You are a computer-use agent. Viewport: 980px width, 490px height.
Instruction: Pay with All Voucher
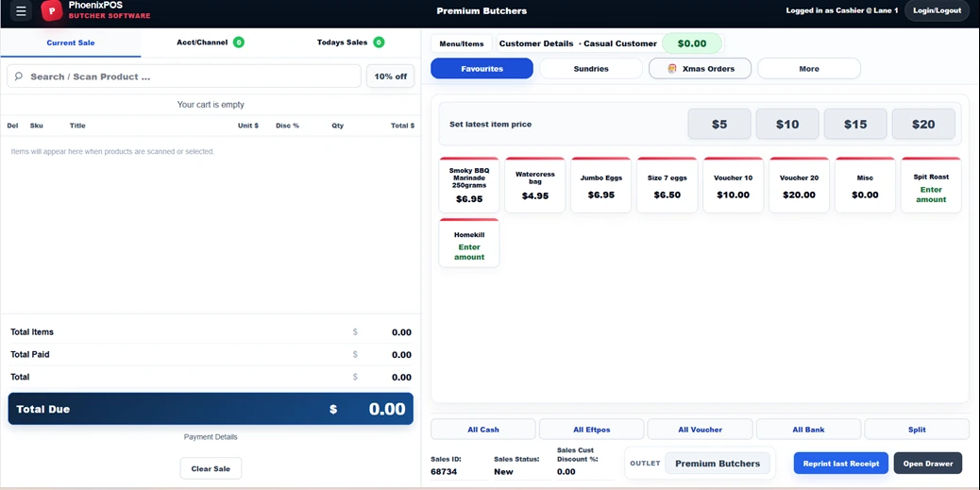tap(700, 430)
